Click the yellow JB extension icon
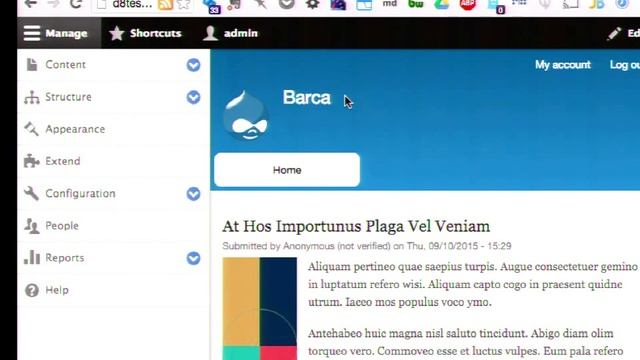640x360 pixels. 596,4
